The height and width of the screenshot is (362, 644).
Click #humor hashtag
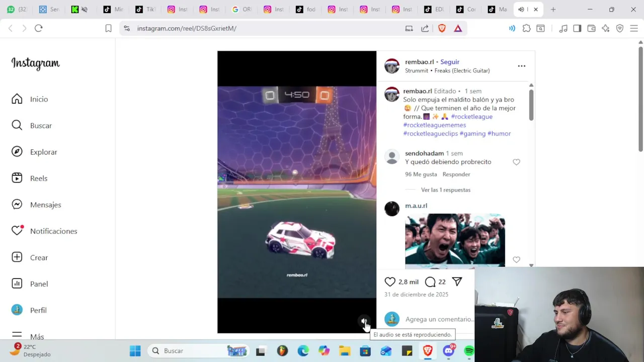(x=499, y=133)
